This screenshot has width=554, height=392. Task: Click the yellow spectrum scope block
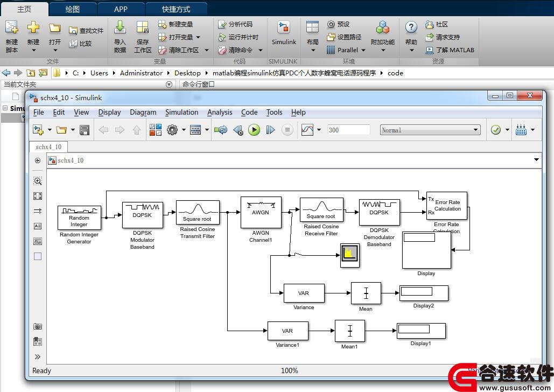tap(350, 255)
